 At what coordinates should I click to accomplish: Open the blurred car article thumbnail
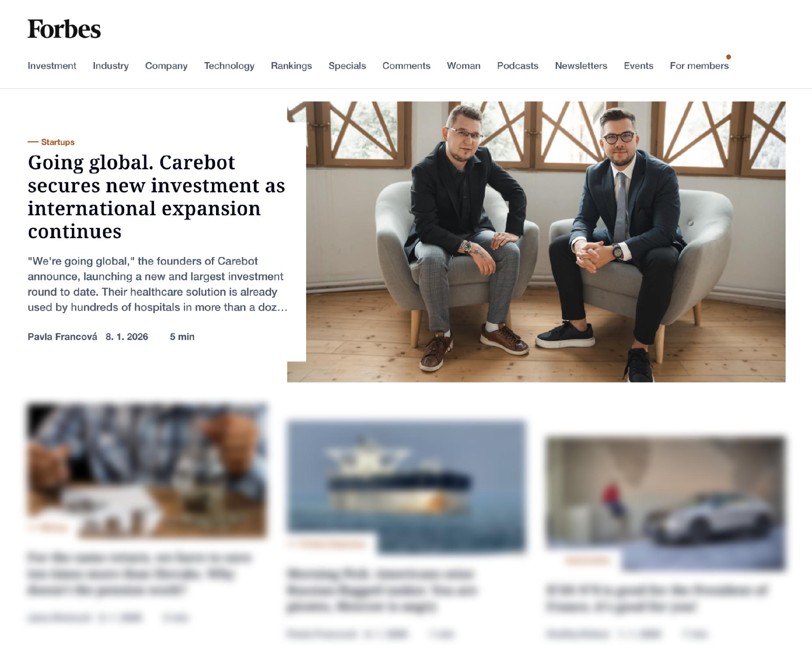665,504
